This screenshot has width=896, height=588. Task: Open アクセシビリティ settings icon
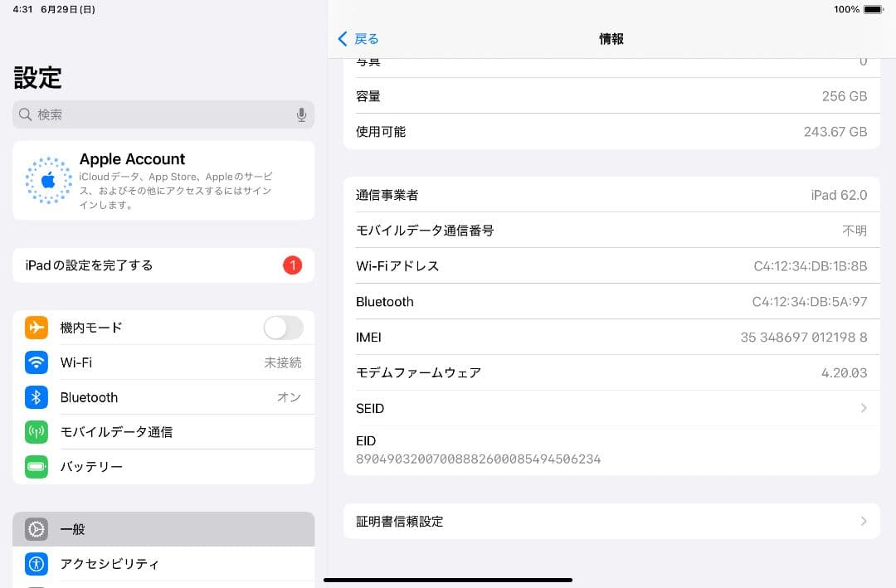pyautogui.click(x=36, y=564)
